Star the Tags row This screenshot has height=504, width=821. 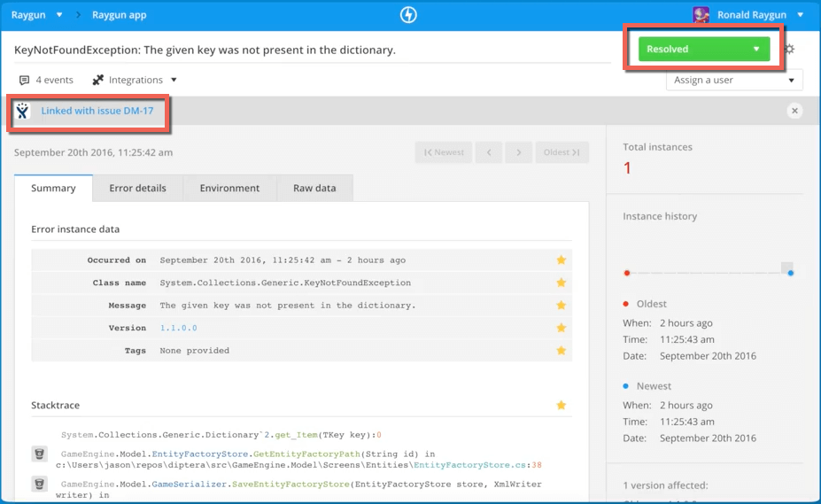[x=562, y=350]
